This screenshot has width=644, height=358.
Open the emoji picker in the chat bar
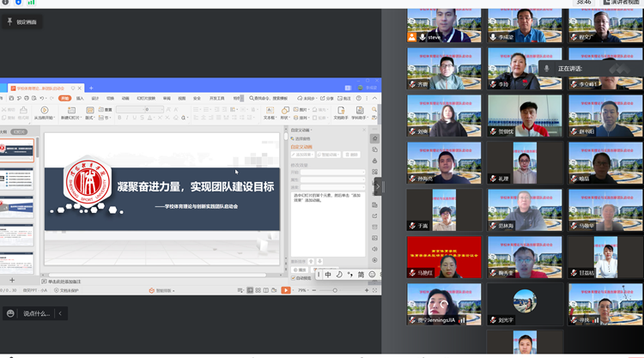tap(10, 314)
